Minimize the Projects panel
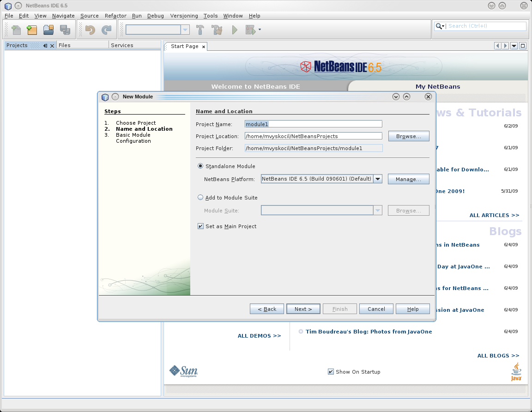The width and height of the screenshot is (532, 412). click(45, 45)
